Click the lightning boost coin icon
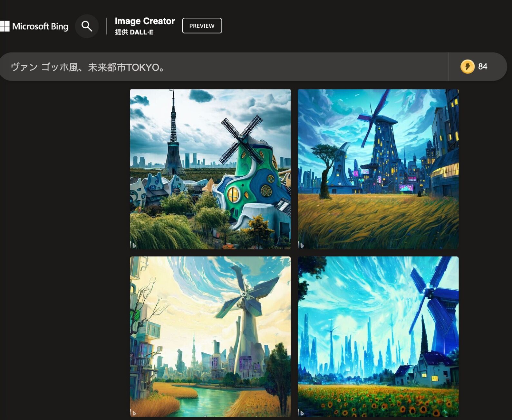The image size is (512, 420). [x=467, y=67]
